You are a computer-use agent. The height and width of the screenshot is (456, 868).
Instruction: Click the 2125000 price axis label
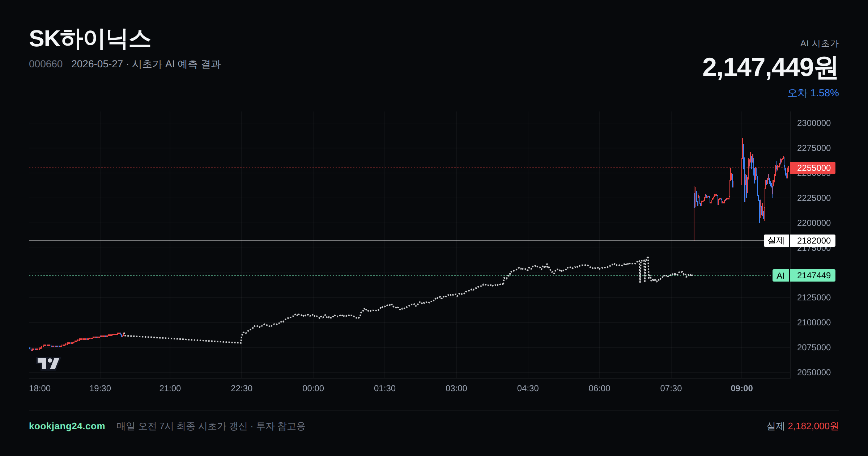click(814, 297)
